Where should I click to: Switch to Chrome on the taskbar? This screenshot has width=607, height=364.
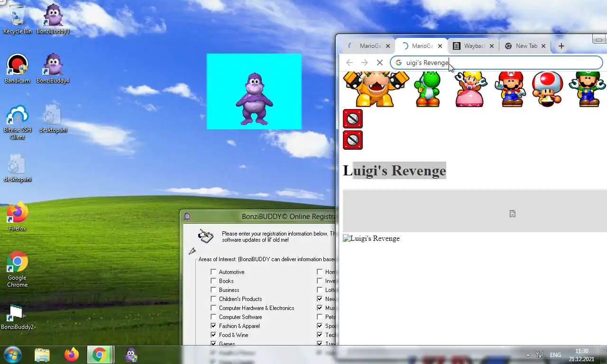coord(100,355)
